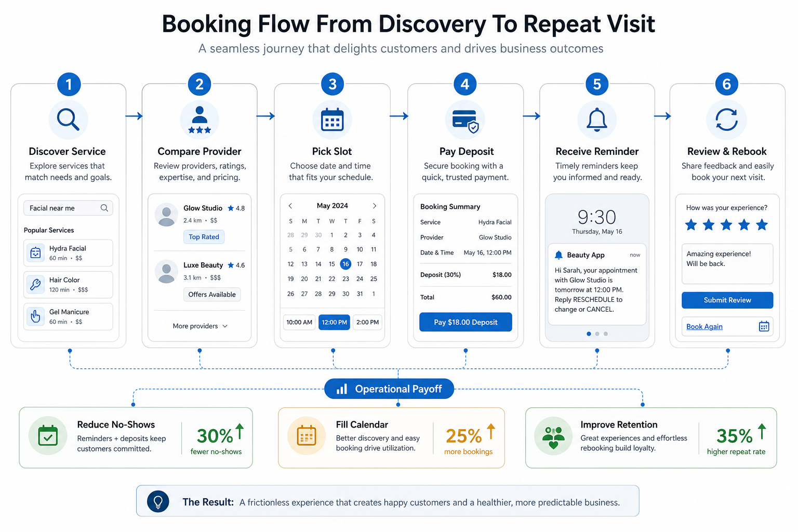Click the Beauty App notification bell icon
Image resolution: width=798 pixels, height=532 pixels.
558,255
